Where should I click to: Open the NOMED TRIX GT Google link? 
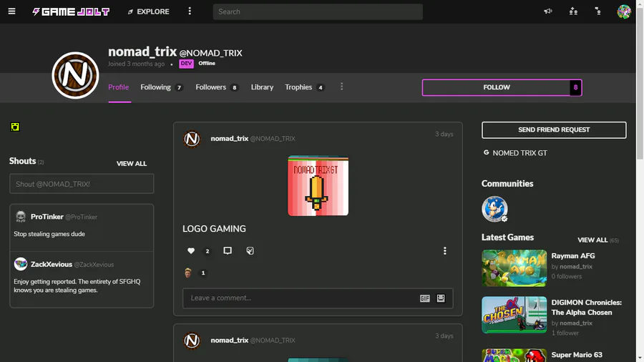pos(515,153)
